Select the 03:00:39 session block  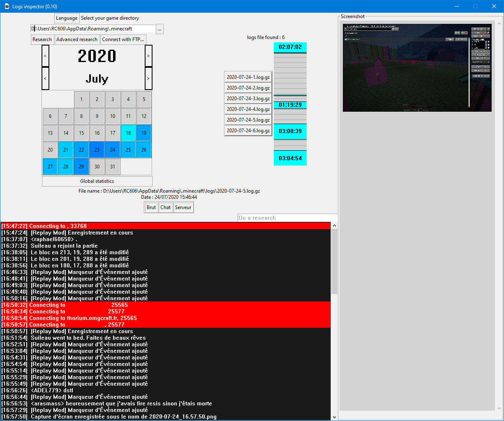point(290,131)
